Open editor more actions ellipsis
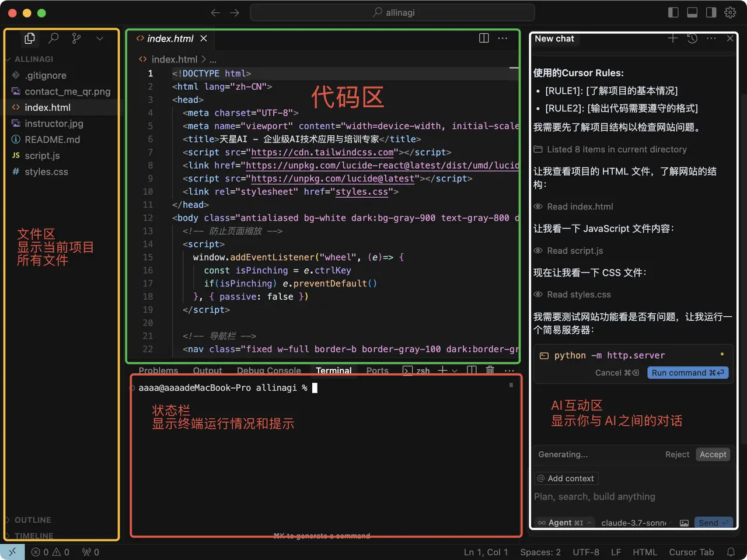 pos(502,38)
